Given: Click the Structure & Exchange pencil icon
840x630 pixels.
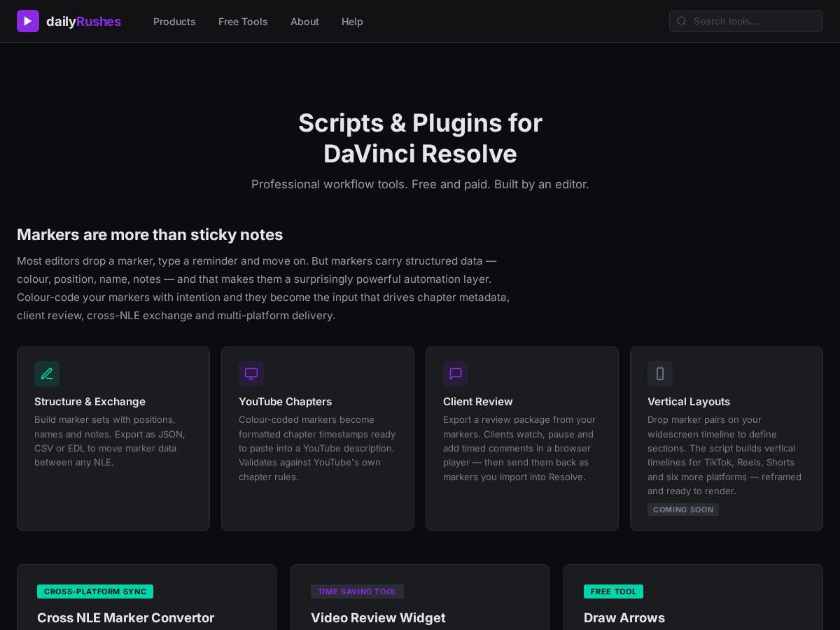Looking at the screenshot, I should point(47,374).
